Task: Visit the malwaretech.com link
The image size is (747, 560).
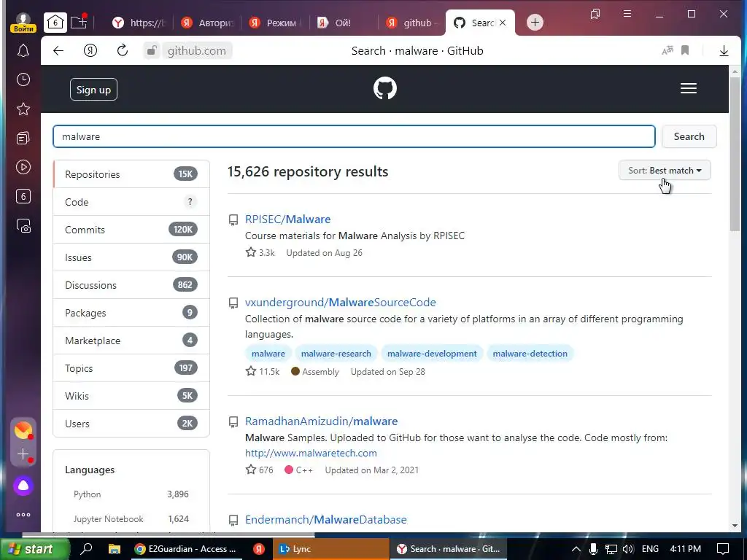Action: (x=311, y=453)
